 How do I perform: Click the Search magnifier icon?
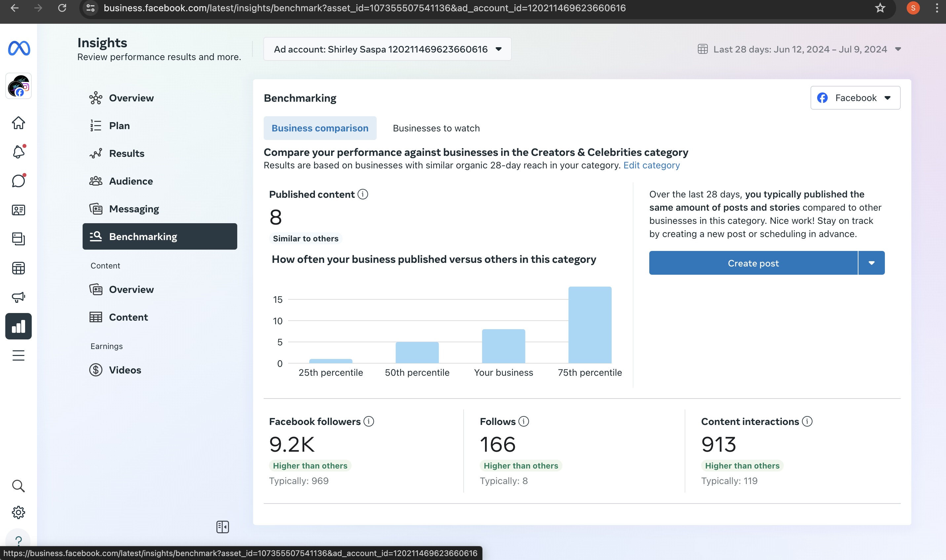pos(18,486)
